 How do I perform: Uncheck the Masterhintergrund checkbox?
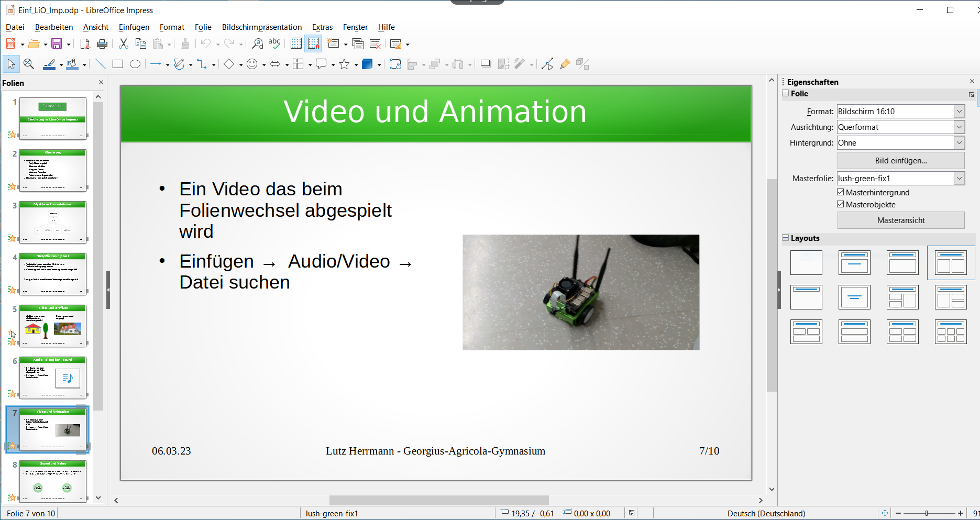(841, 193)
